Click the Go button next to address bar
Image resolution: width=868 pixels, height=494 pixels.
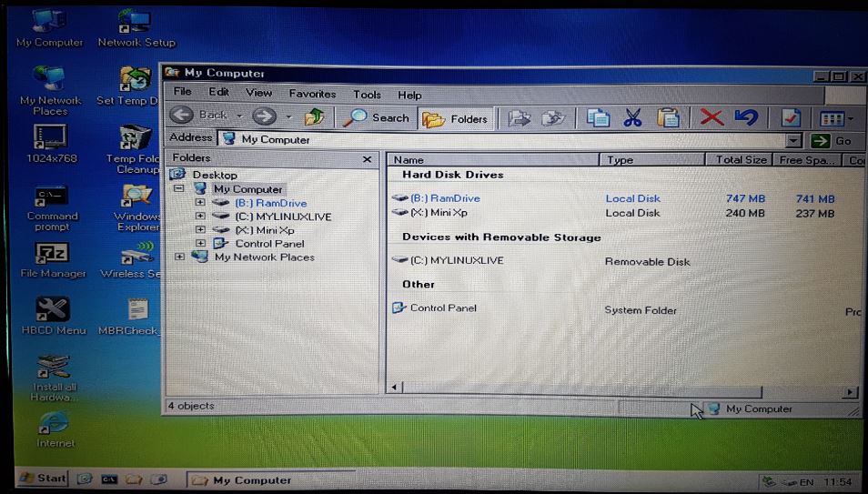[832, 141]
